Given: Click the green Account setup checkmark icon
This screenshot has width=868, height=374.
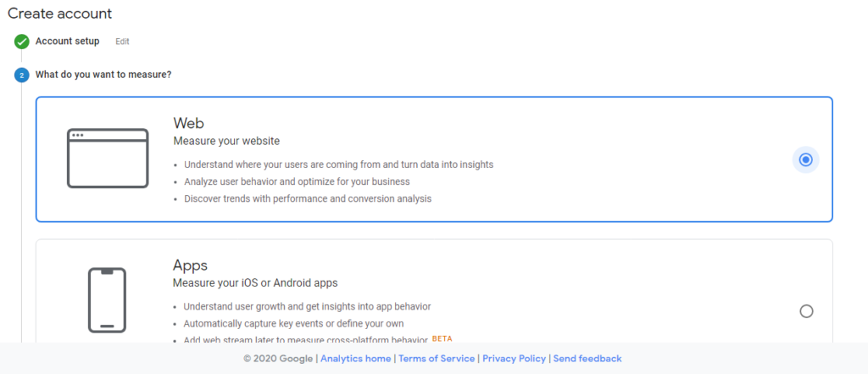Looking at the screenshot, I should coord(21,42).
